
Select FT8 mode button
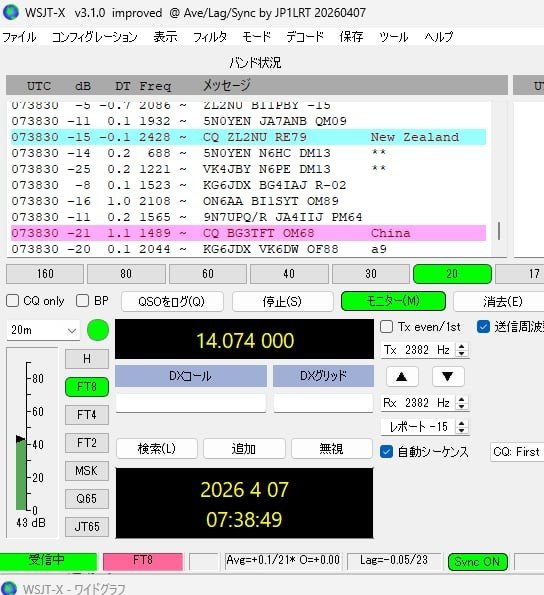click(x=87, y=387)
